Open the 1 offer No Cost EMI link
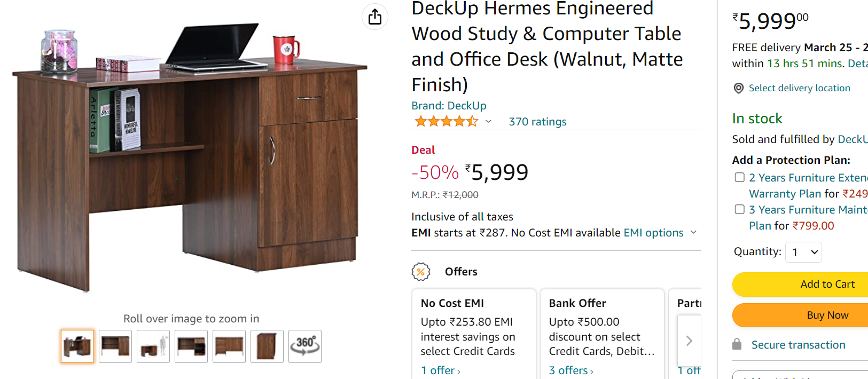 [440, 370]
